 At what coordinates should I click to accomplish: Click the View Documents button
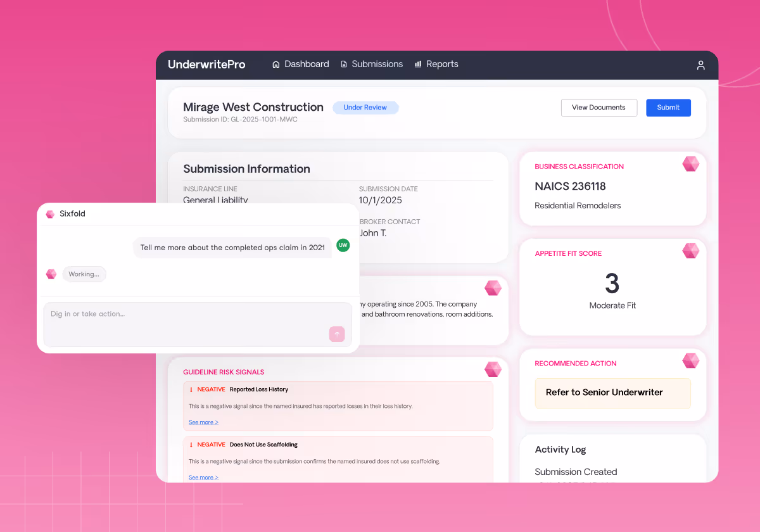pos(598,108)
